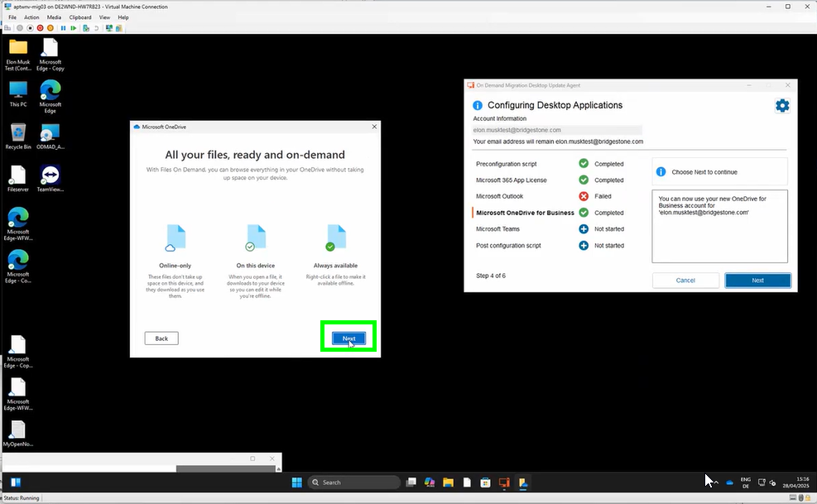Click the Completed checkmark for Preconfiguration script
Viewport: 817px width, 504px height.
coord(584,164)
